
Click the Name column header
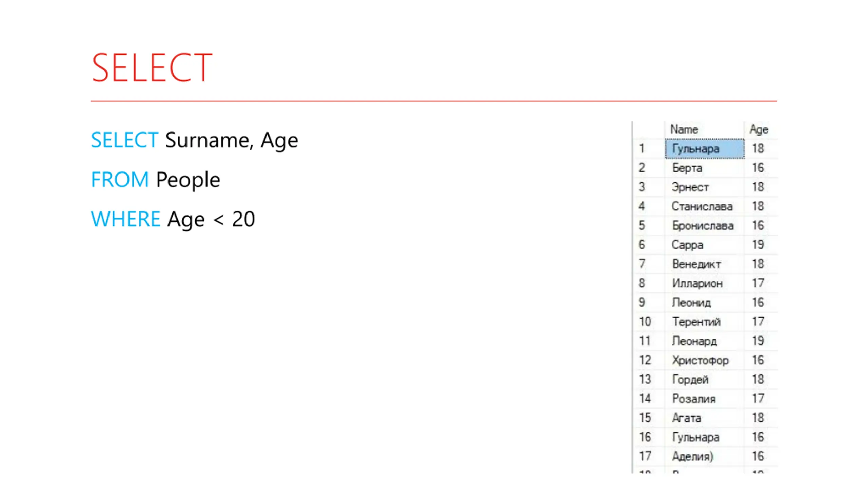coord(704,129)
